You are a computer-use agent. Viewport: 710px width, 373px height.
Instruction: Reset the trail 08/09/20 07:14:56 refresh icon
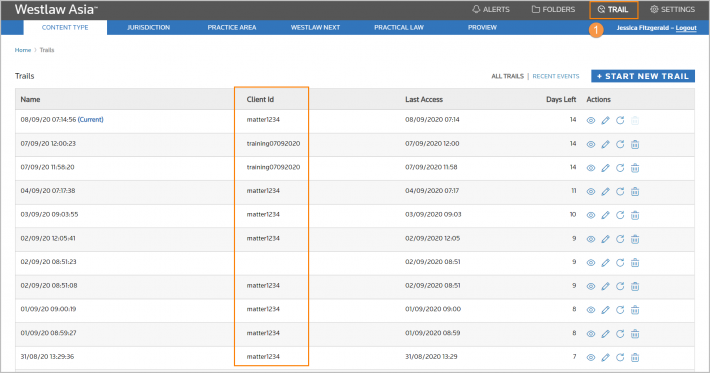(x=620, y=120)
